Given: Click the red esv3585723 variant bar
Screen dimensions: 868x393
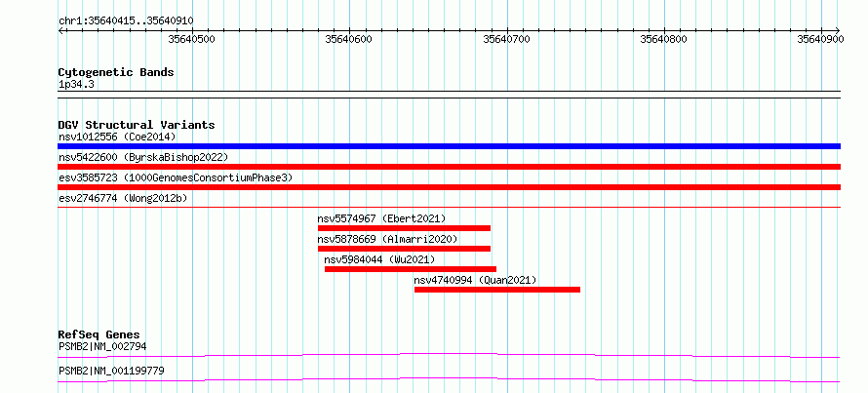Looking at the screenshot, I should point(449,187).
